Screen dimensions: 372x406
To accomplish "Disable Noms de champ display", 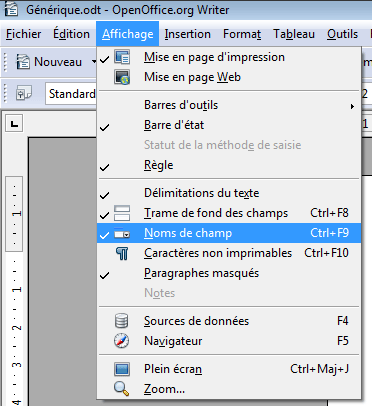I will [229, 233].
